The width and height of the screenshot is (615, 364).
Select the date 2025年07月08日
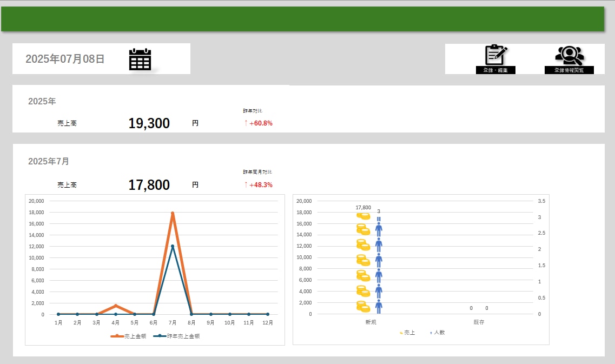(x=65, y=59)
